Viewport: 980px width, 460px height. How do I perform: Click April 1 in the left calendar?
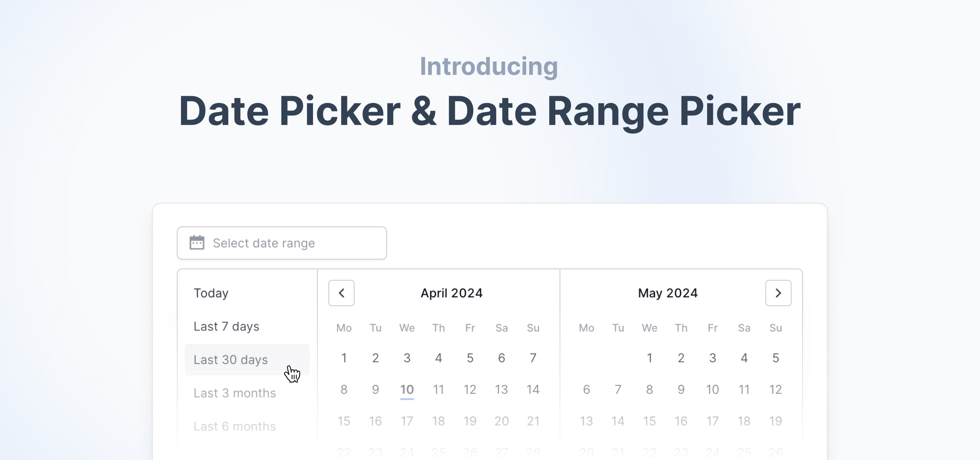tap(344, 357)
